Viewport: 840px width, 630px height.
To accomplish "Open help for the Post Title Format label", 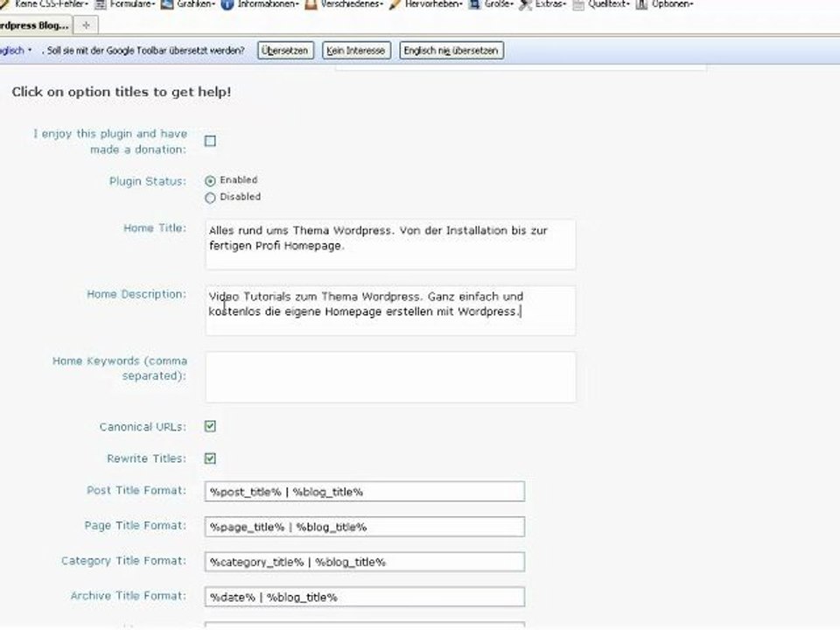I will (136, 490).
